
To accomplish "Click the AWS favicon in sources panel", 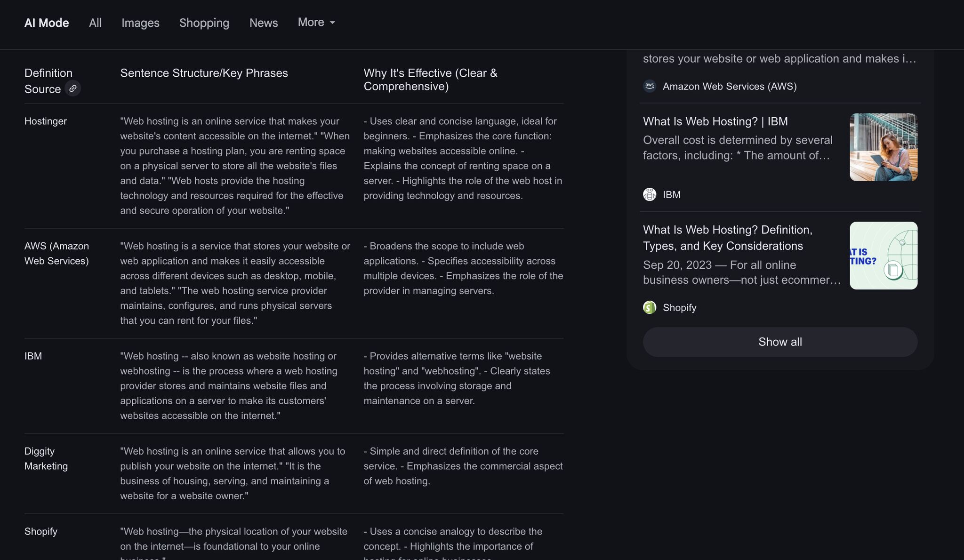I will click(x=650, y=86).
